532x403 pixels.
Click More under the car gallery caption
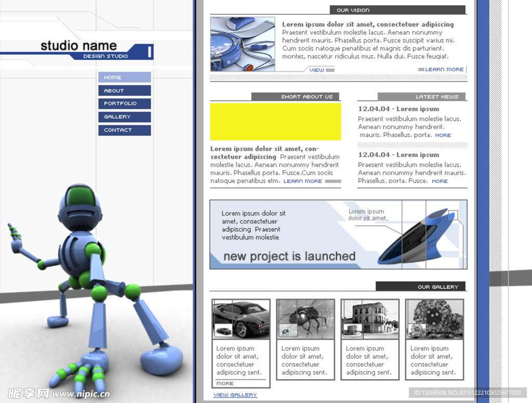pyautogui.click(x=225, y=384)
